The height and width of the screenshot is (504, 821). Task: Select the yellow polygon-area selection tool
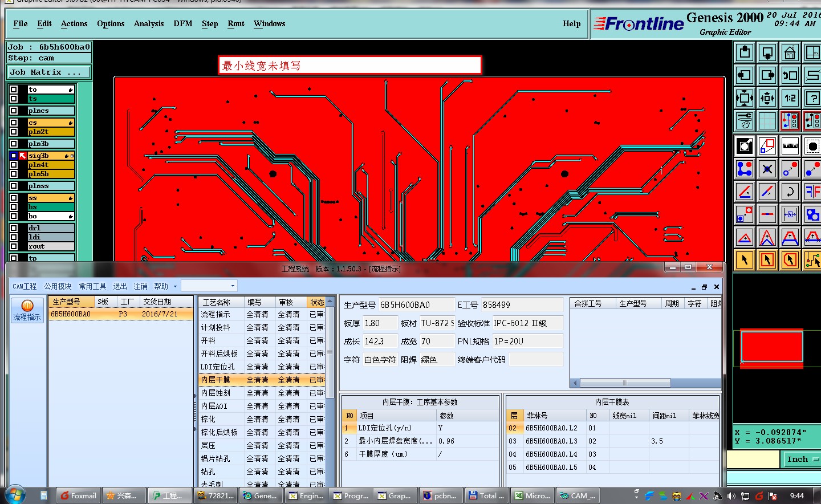[x=790, y=260]
